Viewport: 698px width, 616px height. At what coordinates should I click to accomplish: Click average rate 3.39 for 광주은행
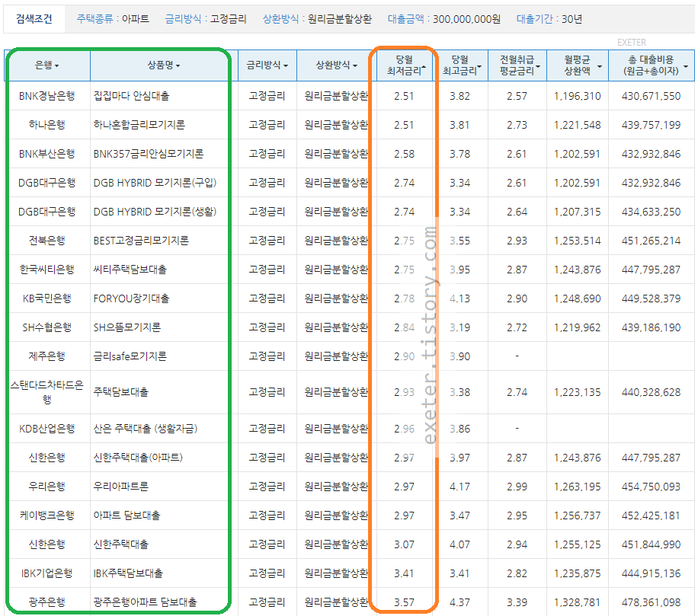click(517, 602)
